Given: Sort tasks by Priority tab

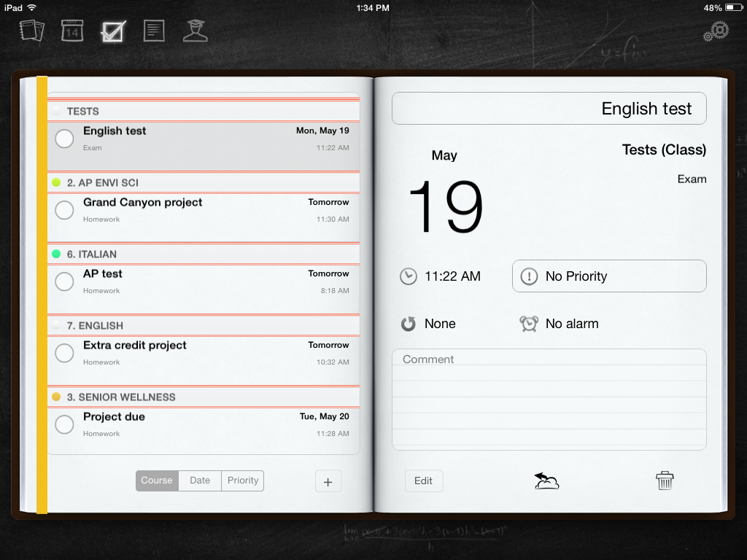Looking at the screenshot, I should click(242, 481).
